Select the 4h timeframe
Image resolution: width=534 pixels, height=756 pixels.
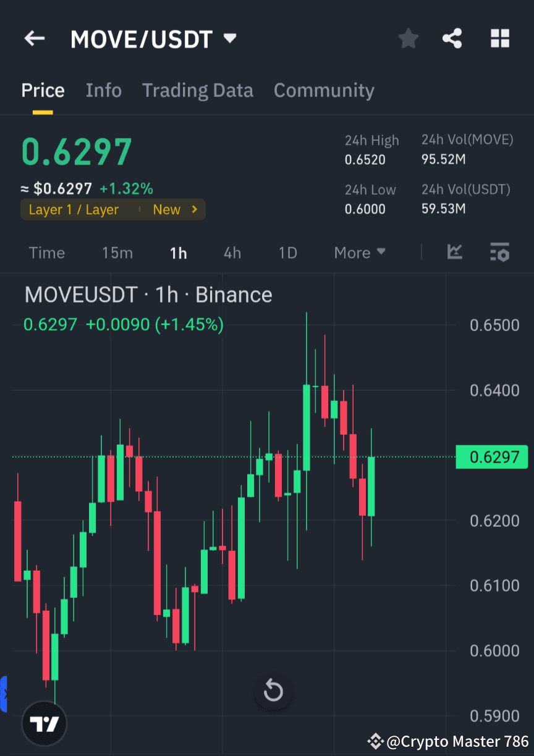point(232,252)
